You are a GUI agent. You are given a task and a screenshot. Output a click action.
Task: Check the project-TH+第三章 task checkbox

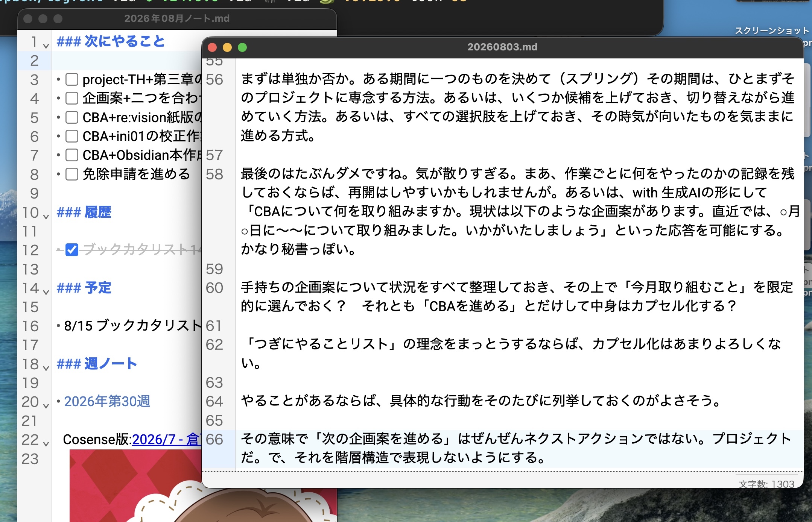pyautogui.click(x=71, y=79)
